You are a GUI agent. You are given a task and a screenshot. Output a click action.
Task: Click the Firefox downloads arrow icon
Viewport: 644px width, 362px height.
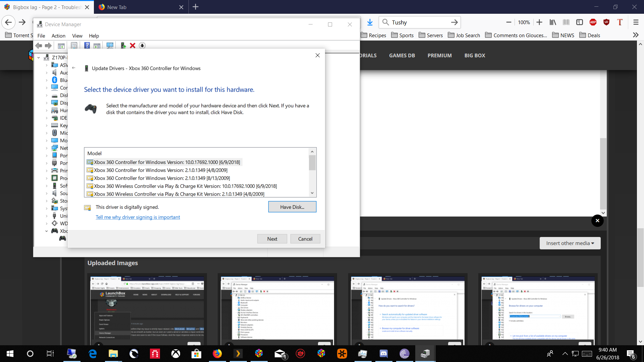click(x=370, y=22)
